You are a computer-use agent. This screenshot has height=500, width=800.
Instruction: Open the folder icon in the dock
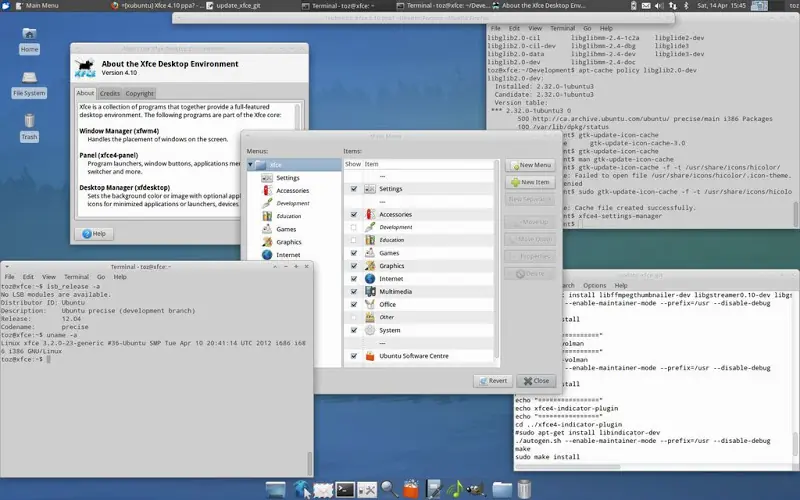pos(502,490)
